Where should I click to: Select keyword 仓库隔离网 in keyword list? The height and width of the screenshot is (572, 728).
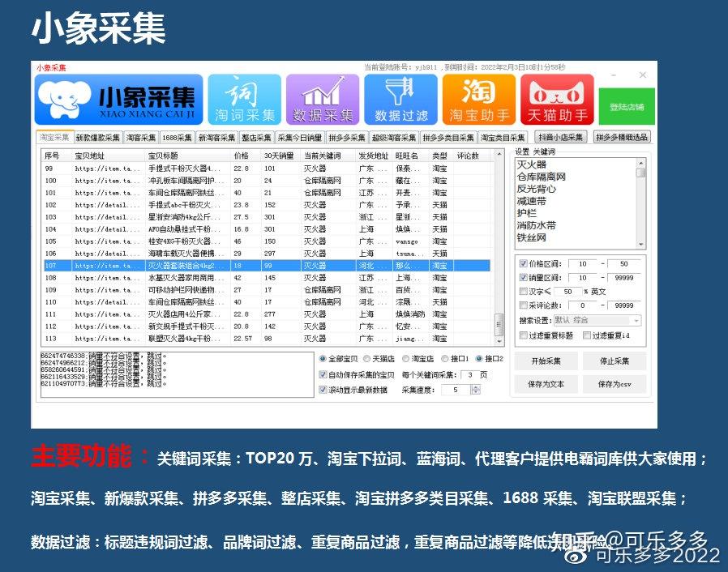(x=542, y=177)
